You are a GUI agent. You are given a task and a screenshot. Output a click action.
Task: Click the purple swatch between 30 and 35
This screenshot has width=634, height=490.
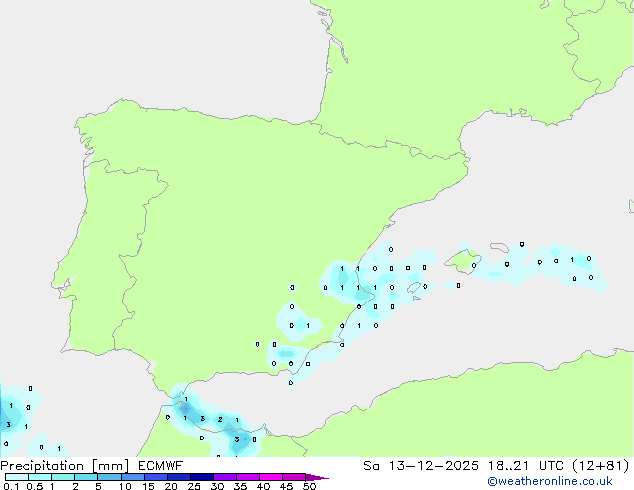pos(225,477)
